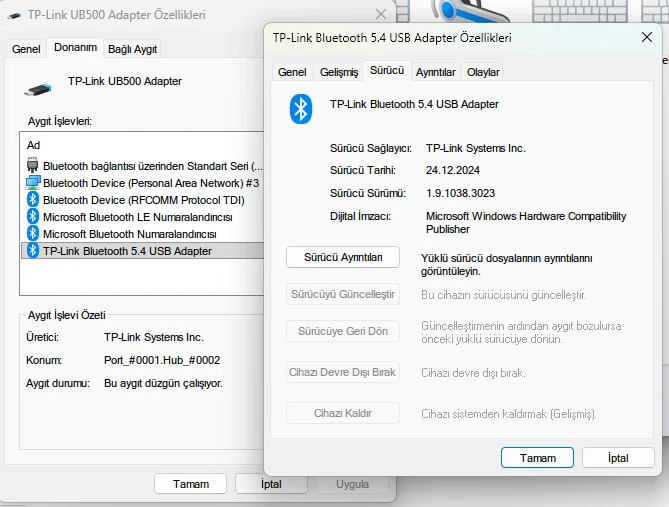Confirm with Tamam in Bluetooth 5.4 dialog
Viewport: 669px width, 507px height.
(x=538, y=458)
